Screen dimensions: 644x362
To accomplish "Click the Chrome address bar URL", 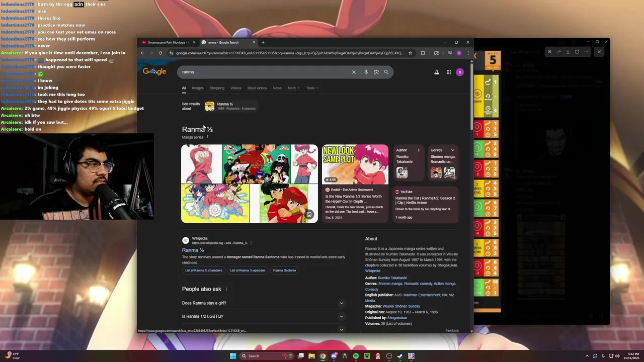I will point(289,53).
